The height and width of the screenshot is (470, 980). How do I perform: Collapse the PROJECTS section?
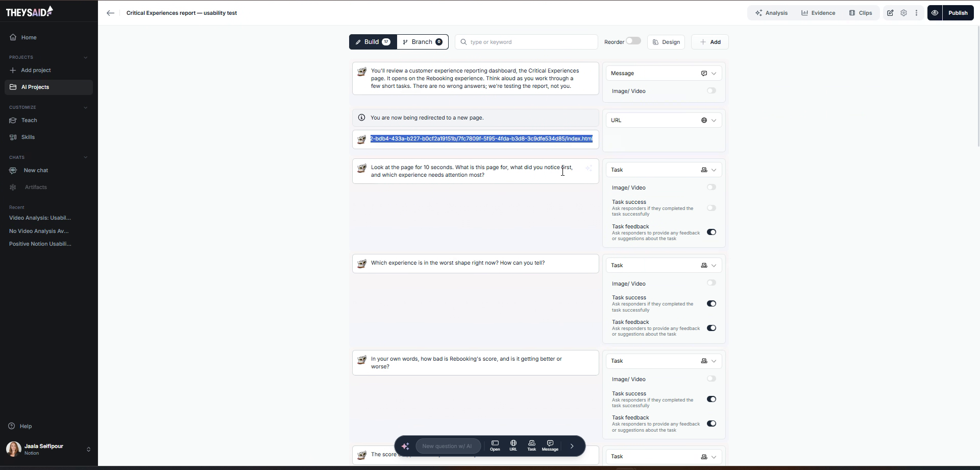pos(85,57)
